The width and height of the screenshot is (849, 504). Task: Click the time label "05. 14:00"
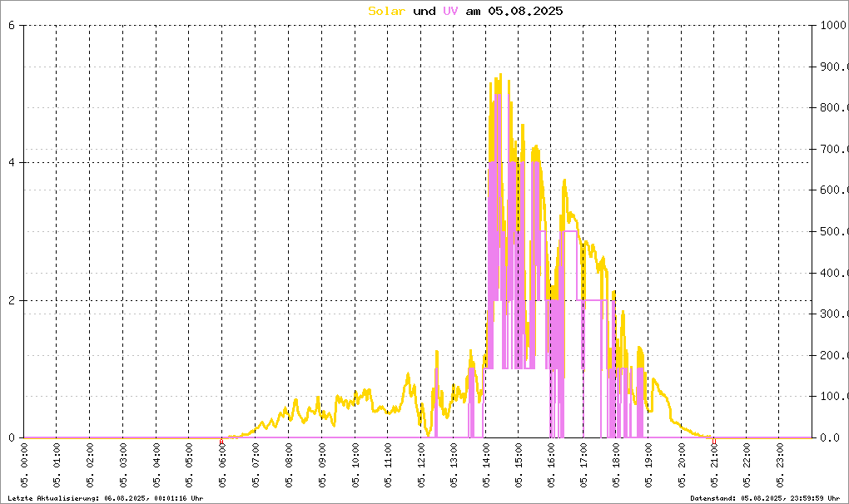[x=486, y=466]
